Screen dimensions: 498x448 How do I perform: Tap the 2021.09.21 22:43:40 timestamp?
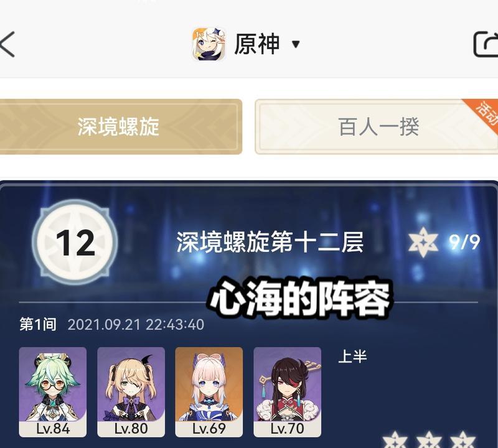pyautogui.click(x=136, y=325)
